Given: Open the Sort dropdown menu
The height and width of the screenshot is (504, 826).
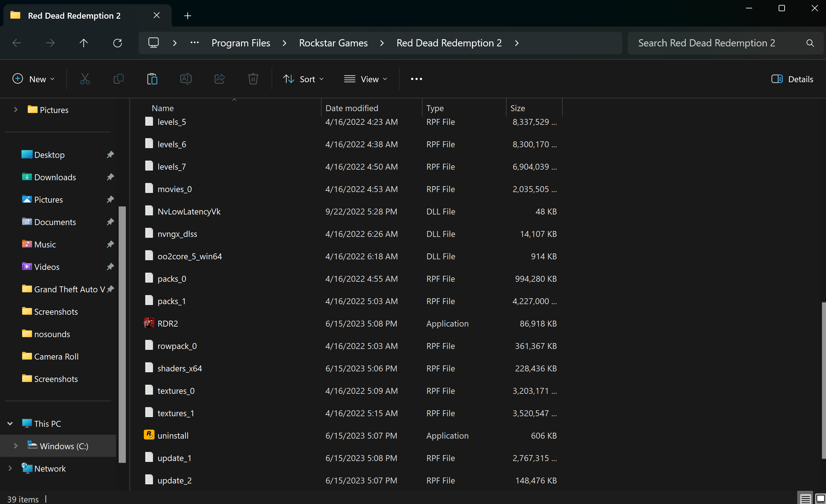Looking at the screenshot, I should pyautogui.click(x=303, y=79).
